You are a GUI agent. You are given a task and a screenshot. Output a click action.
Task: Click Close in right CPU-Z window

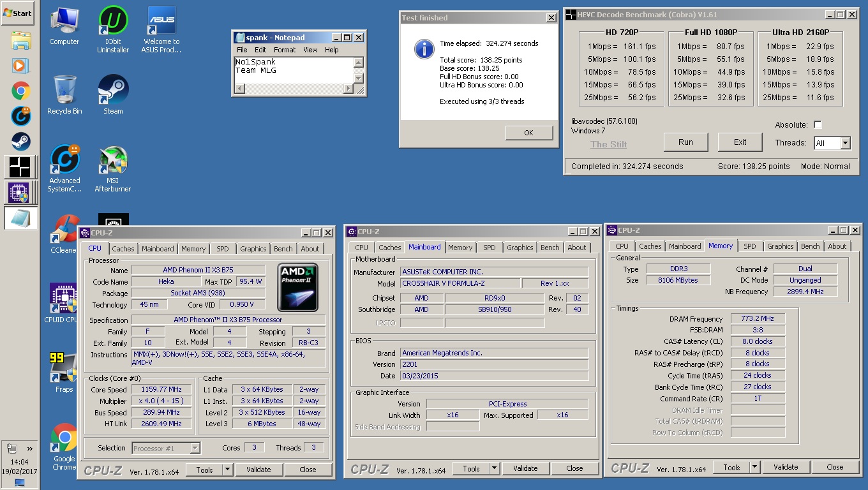point(835,467)
